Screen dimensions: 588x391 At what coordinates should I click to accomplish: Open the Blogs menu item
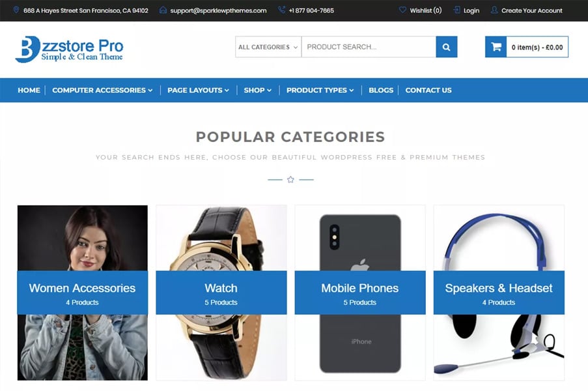tap(381, 90)
